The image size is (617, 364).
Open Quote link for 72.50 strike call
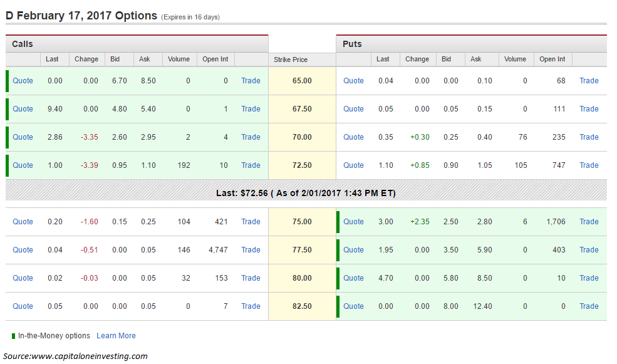[23, 165]
